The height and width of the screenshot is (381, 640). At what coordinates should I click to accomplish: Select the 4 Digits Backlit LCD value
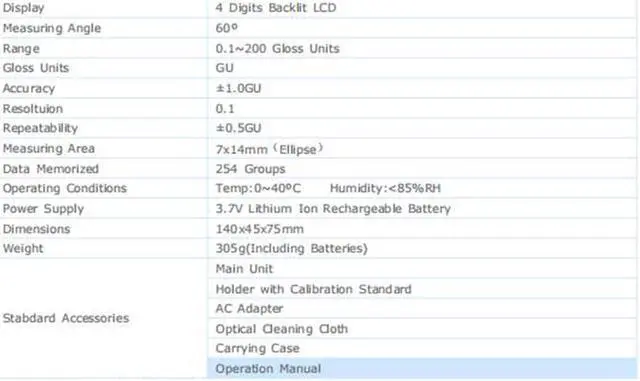click(x=276, y=8)
